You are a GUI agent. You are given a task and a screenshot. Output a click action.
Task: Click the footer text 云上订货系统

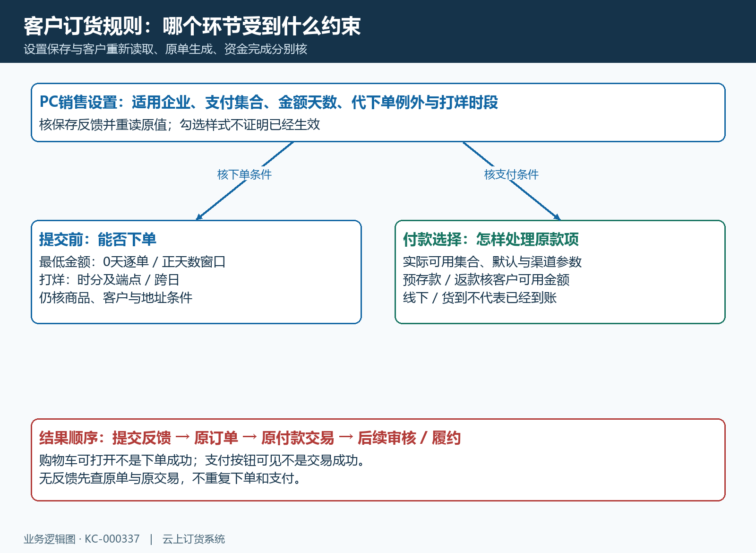tap(194, 539)
